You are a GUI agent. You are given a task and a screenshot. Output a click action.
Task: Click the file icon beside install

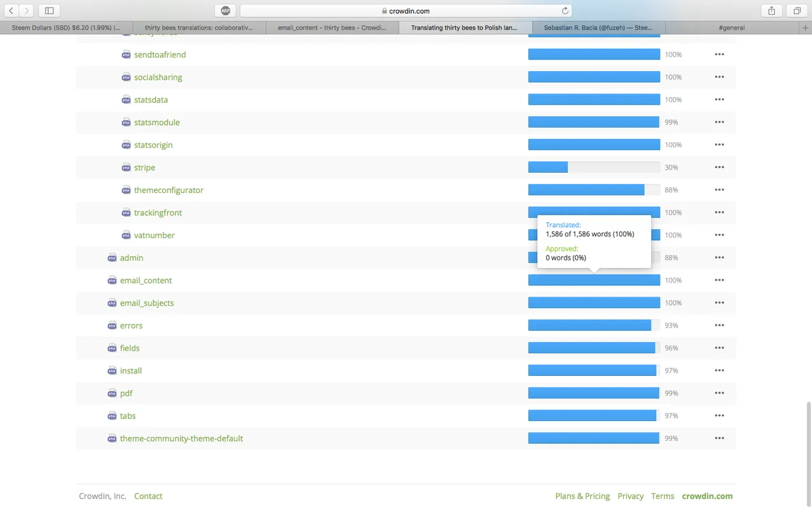pyautogui.click(x=112, y=370)
